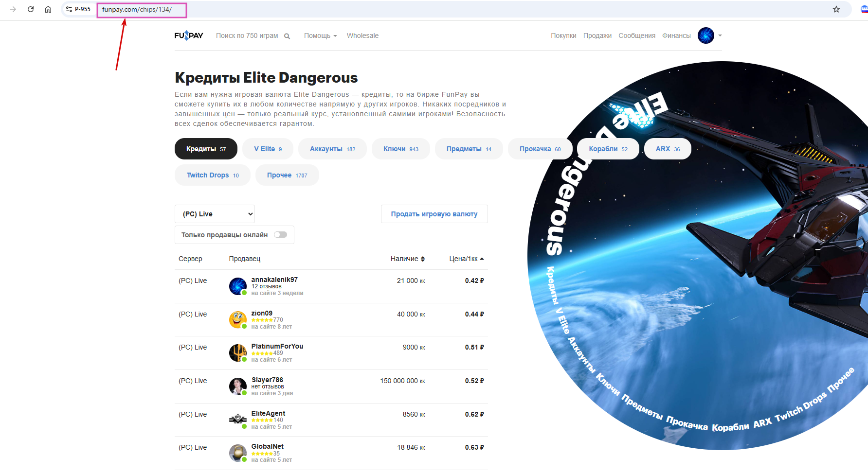Open EliteAgent seller avatar
868x474 pixels.
coord(238,420)
